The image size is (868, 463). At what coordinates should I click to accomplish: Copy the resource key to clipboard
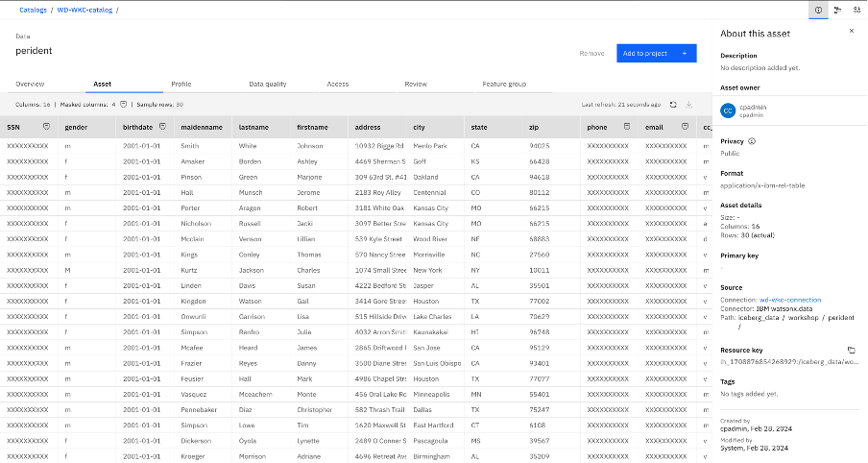[851, 351]
